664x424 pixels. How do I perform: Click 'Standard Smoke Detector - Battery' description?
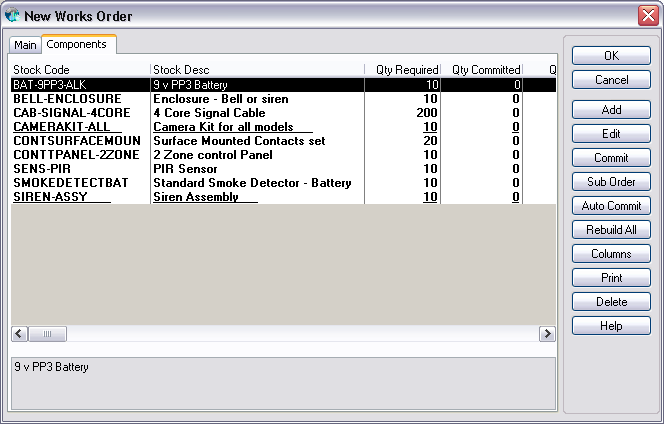pos(252,183)
